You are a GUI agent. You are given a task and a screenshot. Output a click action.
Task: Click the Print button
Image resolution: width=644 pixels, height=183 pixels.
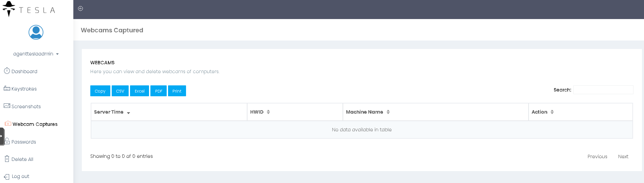[177, 91]
